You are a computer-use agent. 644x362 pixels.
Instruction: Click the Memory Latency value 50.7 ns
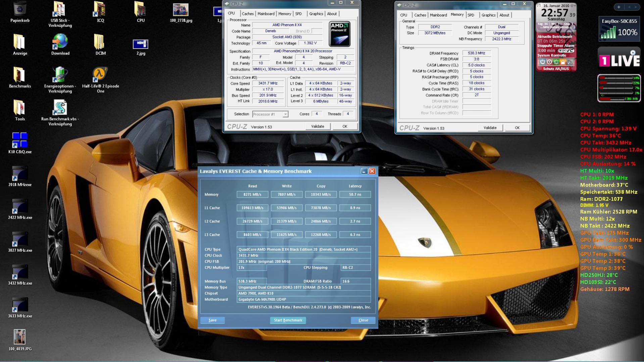click(355, 195)
